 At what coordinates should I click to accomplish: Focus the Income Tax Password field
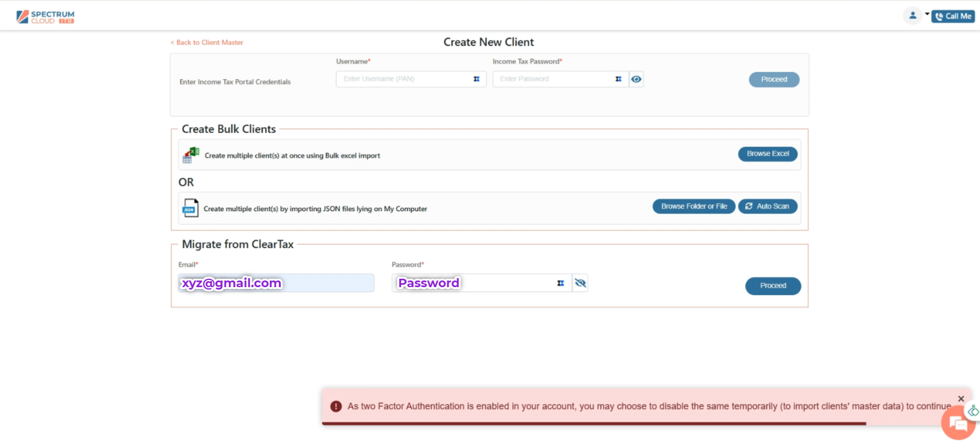tap(552, 79)
